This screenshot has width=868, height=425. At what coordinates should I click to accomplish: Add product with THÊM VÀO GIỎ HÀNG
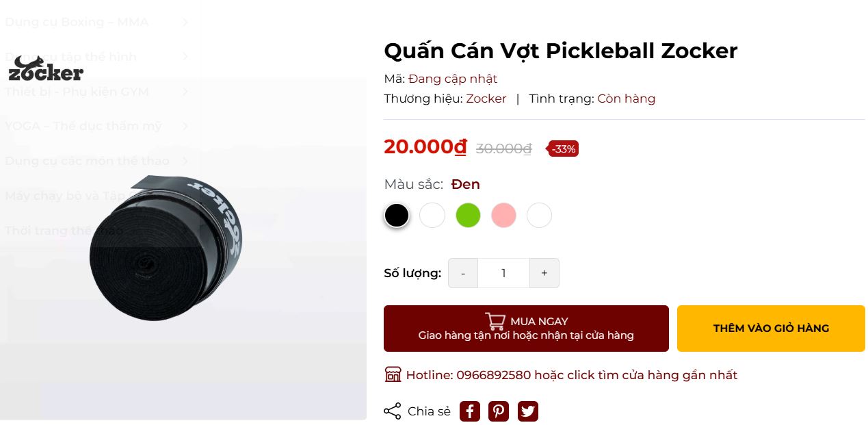[771, 329]
